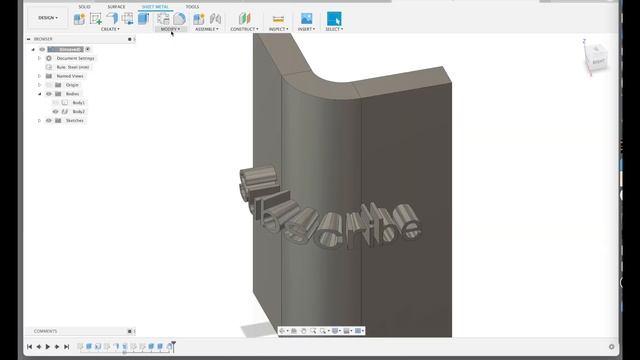Click the timeline history marker
This screenshot has height=360, width=640.
[173, 346]
